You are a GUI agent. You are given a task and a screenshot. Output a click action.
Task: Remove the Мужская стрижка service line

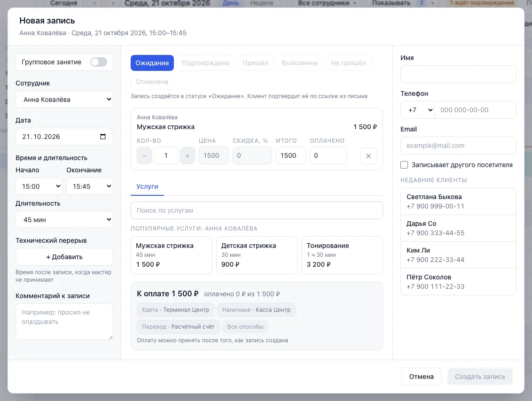point(368,155)
